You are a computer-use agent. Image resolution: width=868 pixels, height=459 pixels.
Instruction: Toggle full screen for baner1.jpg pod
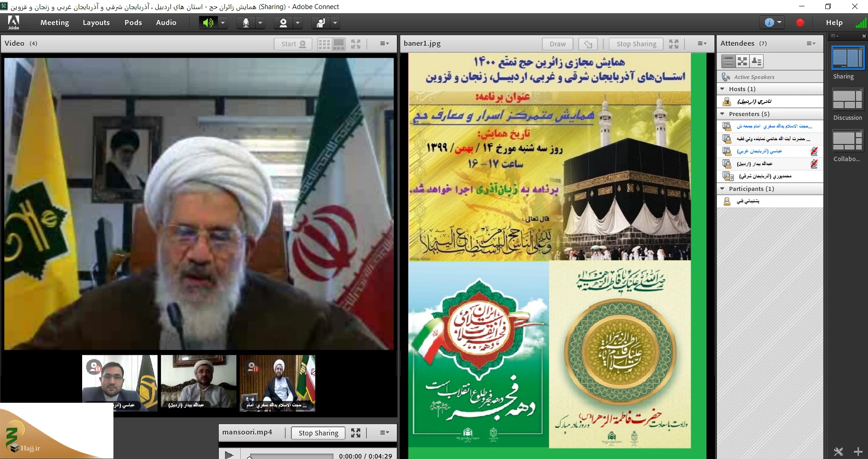(674, 44)
